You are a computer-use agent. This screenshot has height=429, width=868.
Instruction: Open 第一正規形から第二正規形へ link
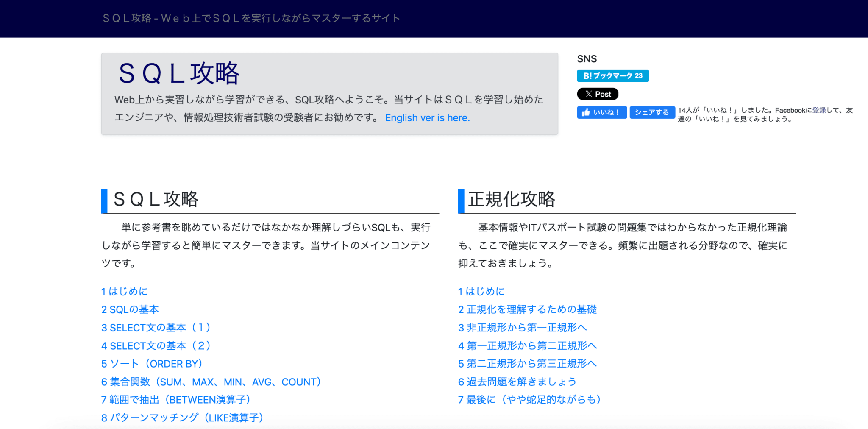[528, 345]
